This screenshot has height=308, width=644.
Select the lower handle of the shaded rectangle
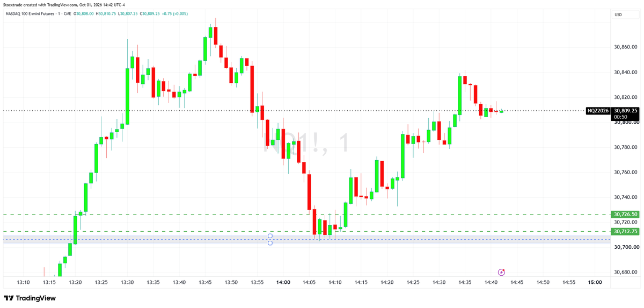tap(270, 243)
